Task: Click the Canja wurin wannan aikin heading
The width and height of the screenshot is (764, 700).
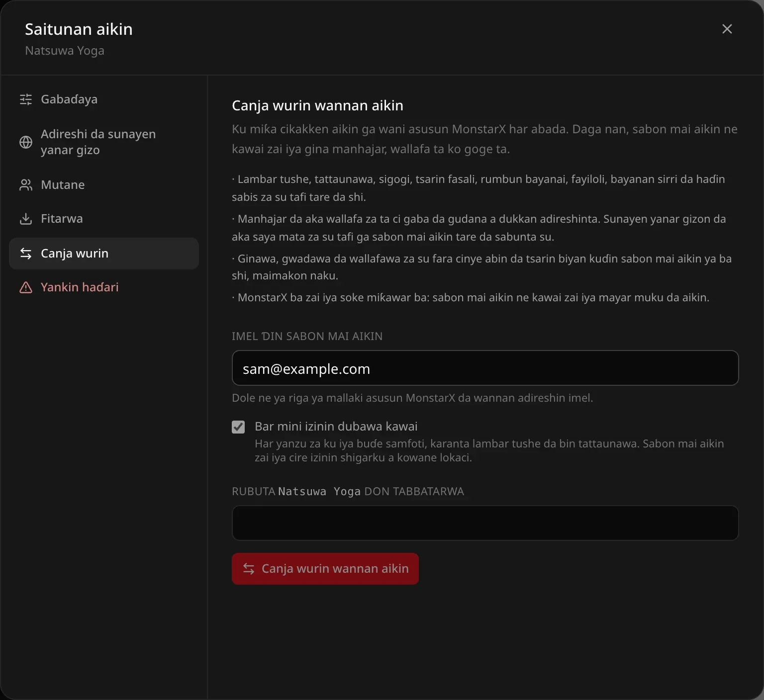Action: pos(317,105)
